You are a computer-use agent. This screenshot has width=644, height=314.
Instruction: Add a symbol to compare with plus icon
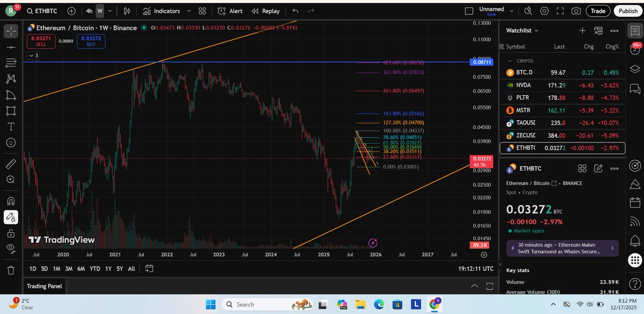(x=71, y=11)
